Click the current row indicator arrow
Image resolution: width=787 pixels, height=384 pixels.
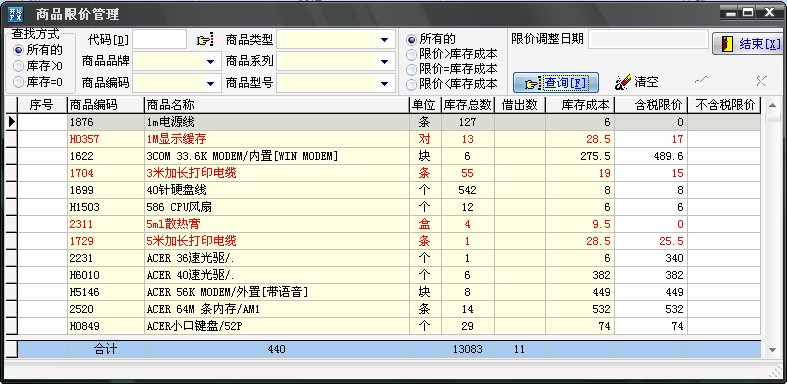(11, 122)
